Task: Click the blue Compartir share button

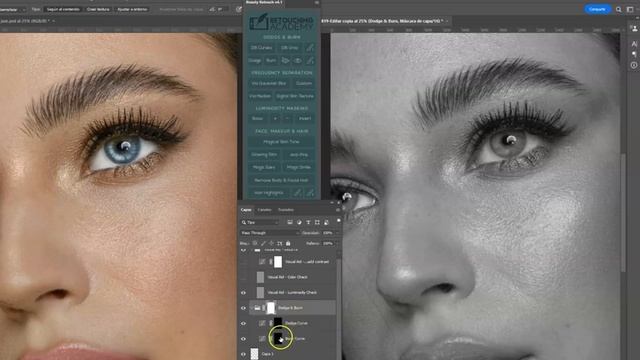Action: [x=597, y=9]
